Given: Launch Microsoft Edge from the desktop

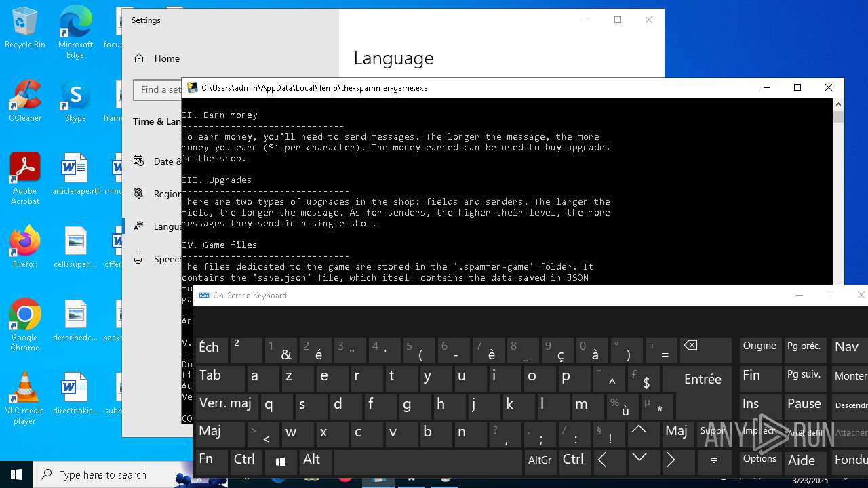Looking at the screenshot, I should [x=75, y=32].
